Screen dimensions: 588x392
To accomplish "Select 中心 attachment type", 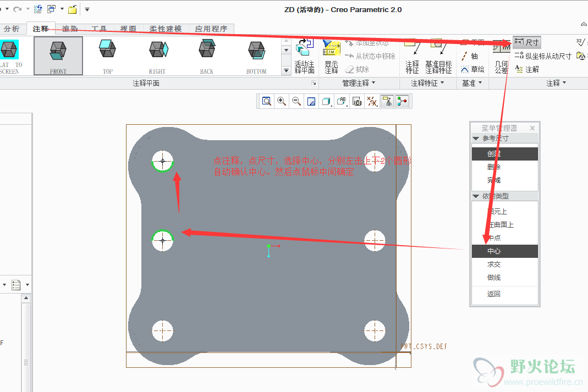I will pos(505,251).
